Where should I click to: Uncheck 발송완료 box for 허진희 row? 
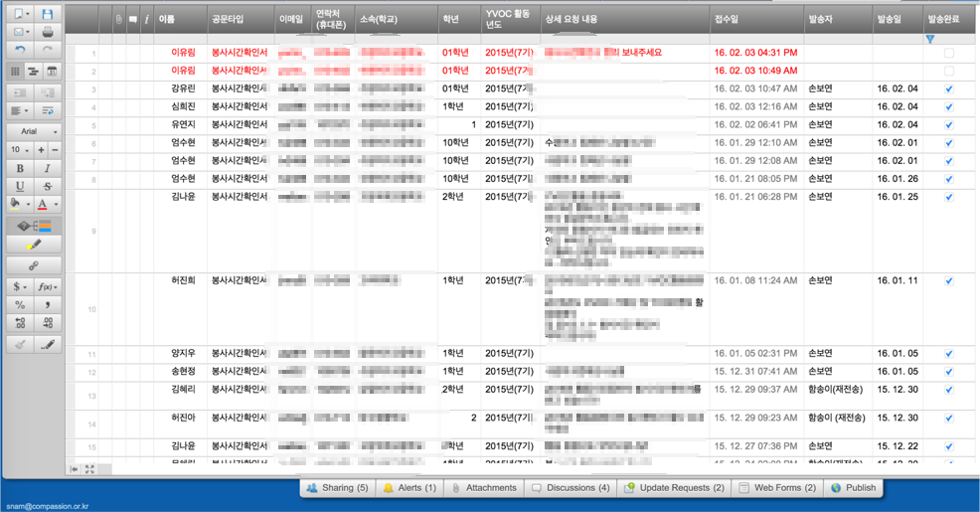click(949, 280)
